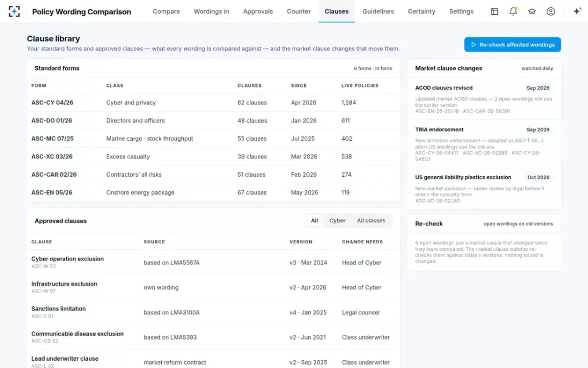Switch to the Certainty tab
Screen dimensions: 588x368
tap(421, 11)
